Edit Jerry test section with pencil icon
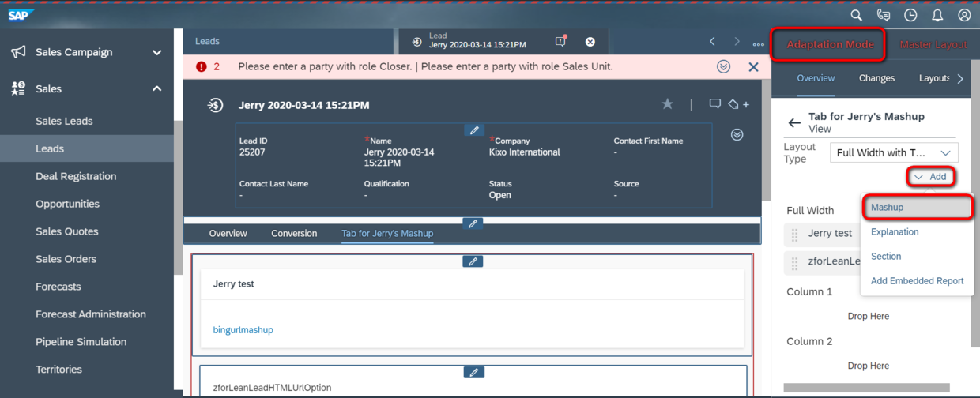 (473, 261)
